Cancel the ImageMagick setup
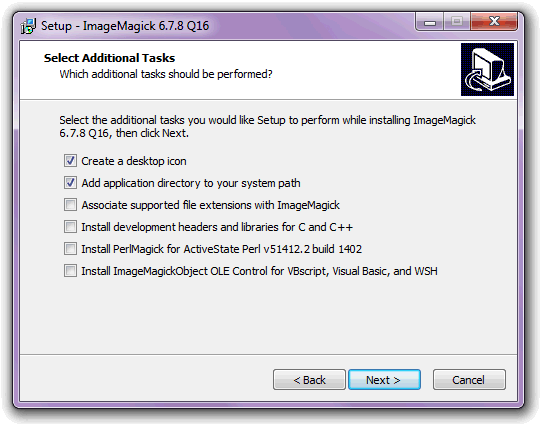Viewport: 546px width, 426px height. point(469,380)
